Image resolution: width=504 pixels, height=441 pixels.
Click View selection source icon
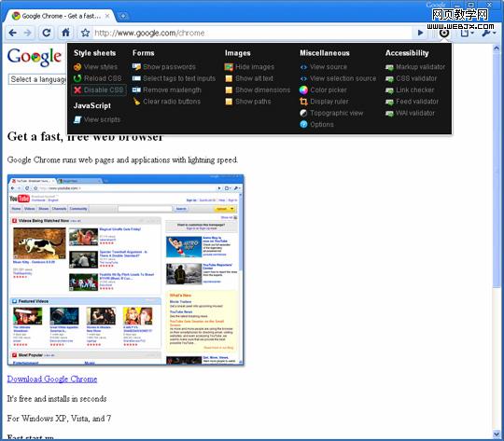coord(303,78)
